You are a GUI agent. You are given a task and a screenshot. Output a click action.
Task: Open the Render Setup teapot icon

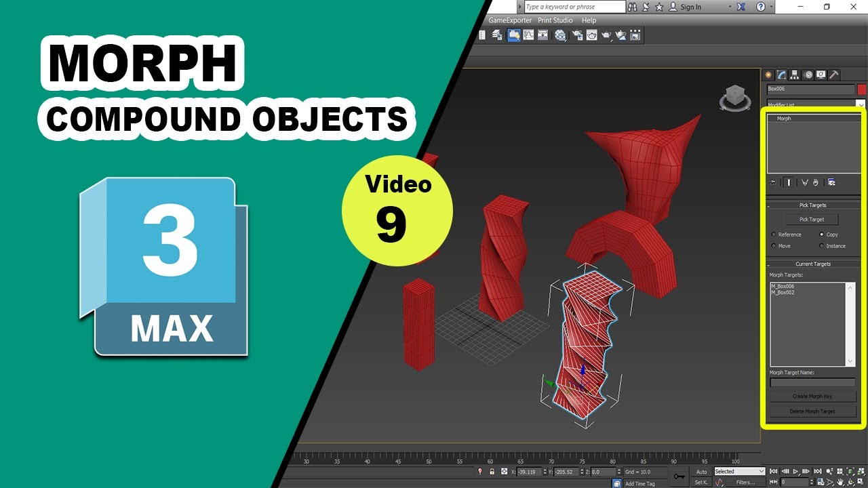tap(577, 35)
